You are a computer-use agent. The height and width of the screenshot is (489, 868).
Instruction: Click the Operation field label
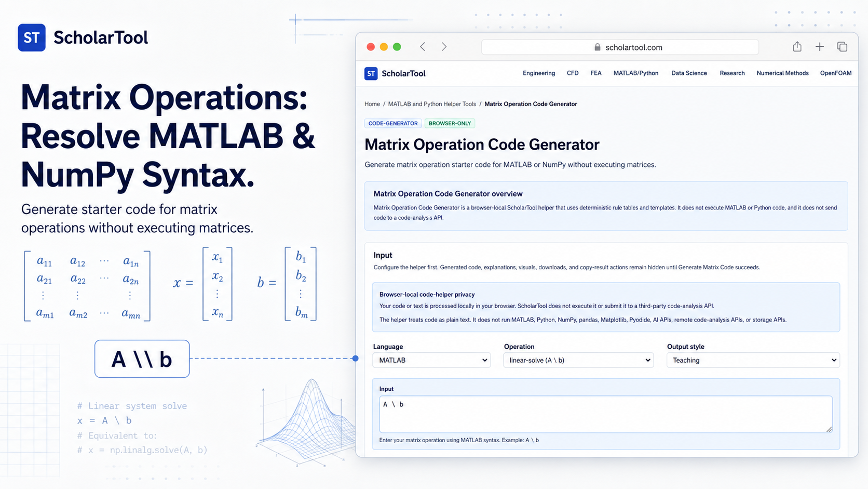tap(519, 347)
